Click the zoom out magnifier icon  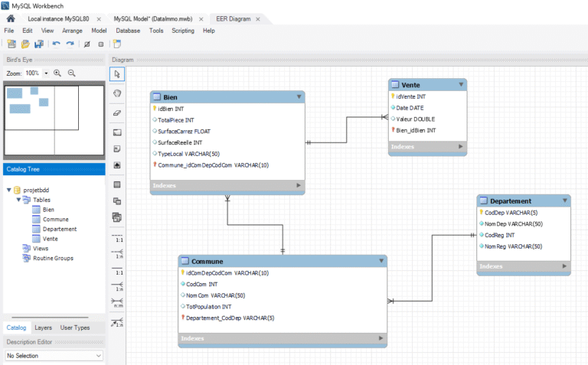point(71,73)
